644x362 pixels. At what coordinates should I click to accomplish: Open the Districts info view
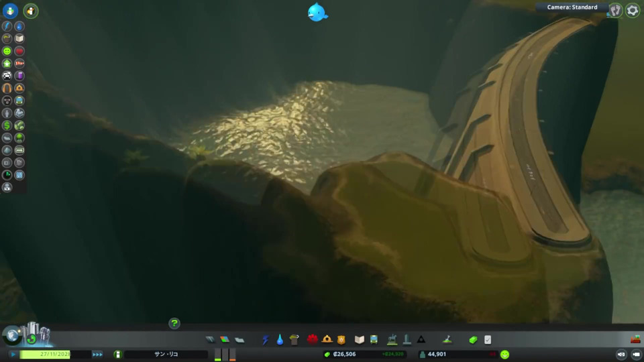coord(7,138)
